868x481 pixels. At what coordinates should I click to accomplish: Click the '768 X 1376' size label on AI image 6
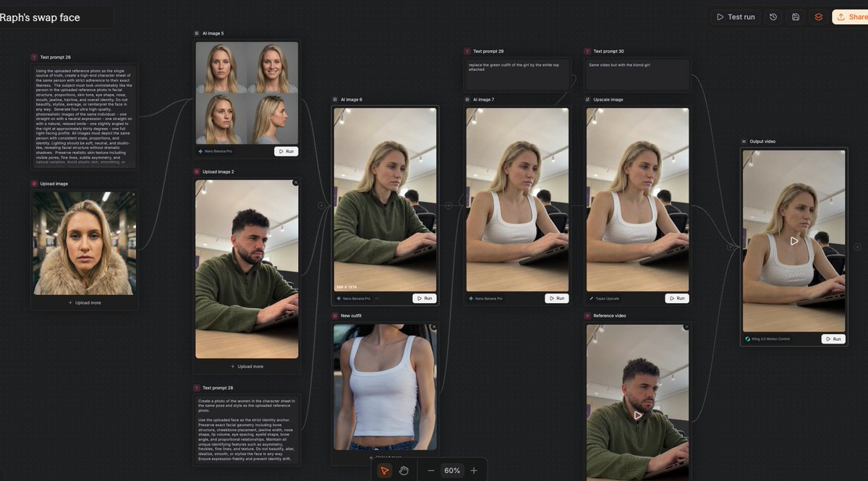click(346, 287)
